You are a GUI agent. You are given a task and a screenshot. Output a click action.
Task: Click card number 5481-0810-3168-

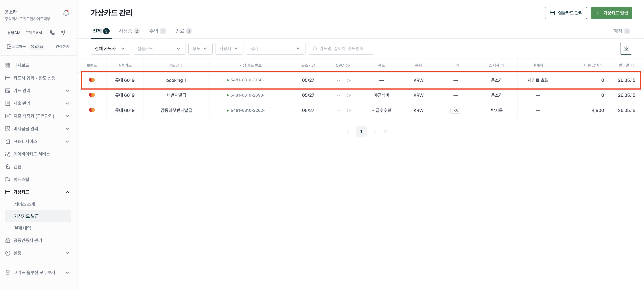coord(247,80)
